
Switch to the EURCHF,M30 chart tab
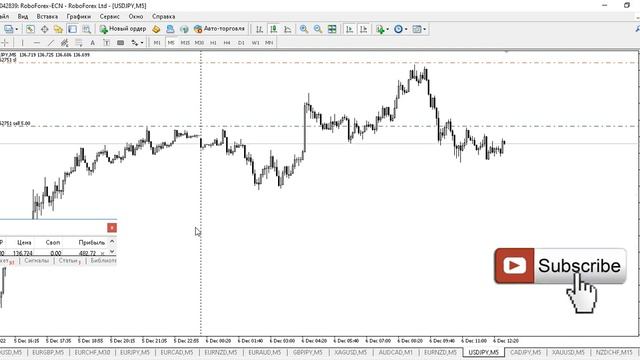click(92, 352)
